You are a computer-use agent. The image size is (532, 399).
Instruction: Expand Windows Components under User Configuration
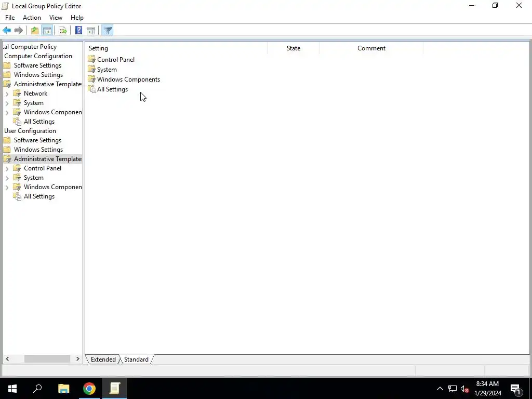point(7,187)
